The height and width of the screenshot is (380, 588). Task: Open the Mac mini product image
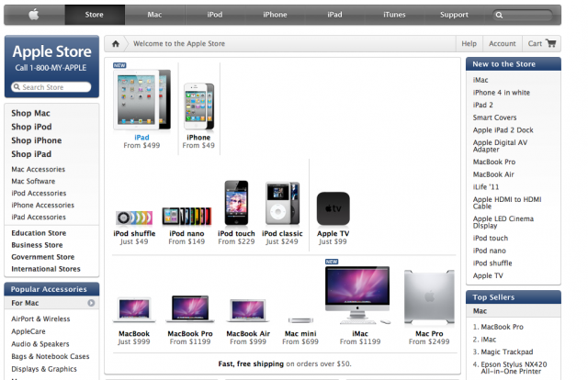coord(300,320)
